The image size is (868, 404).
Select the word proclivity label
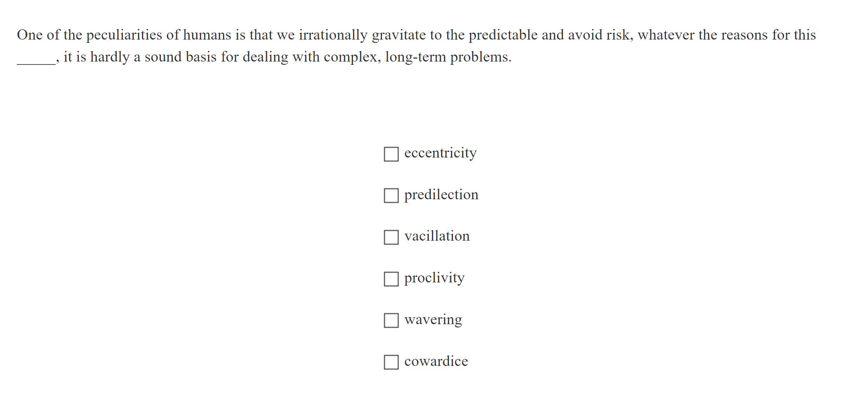pos(434,278)
